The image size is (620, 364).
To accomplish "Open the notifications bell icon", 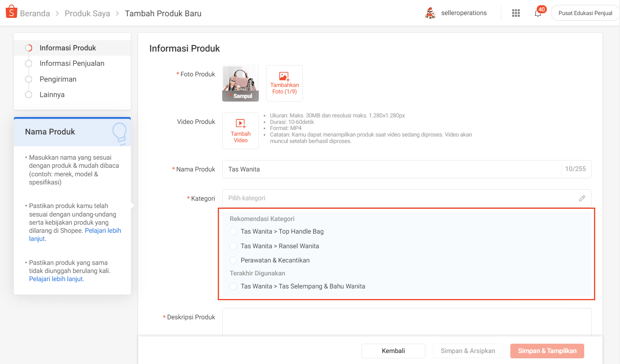I will 538,13.
